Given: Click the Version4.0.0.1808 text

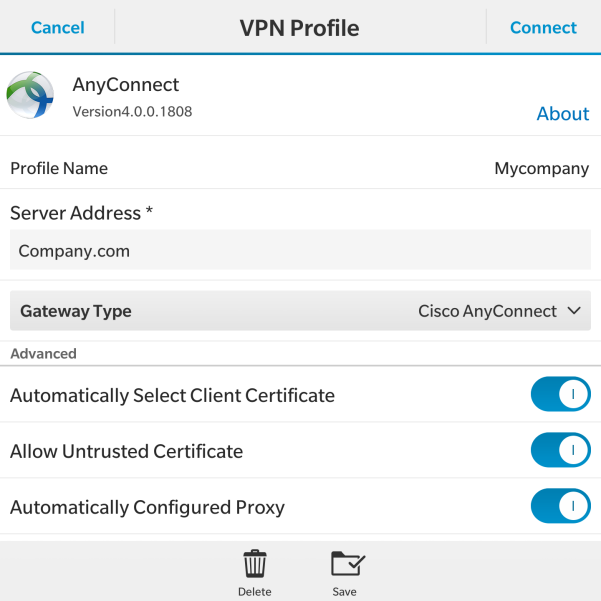Looking at the screenshot, I should click(132, 112).
